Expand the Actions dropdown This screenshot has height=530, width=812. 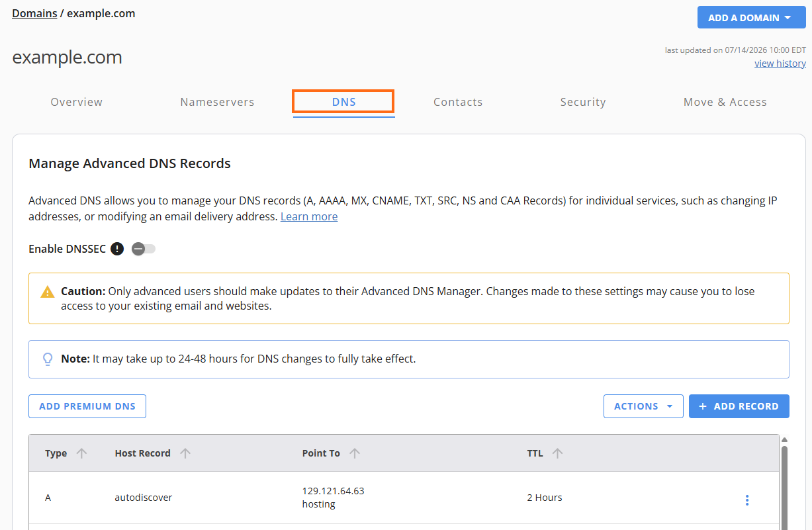pos(643,406)
